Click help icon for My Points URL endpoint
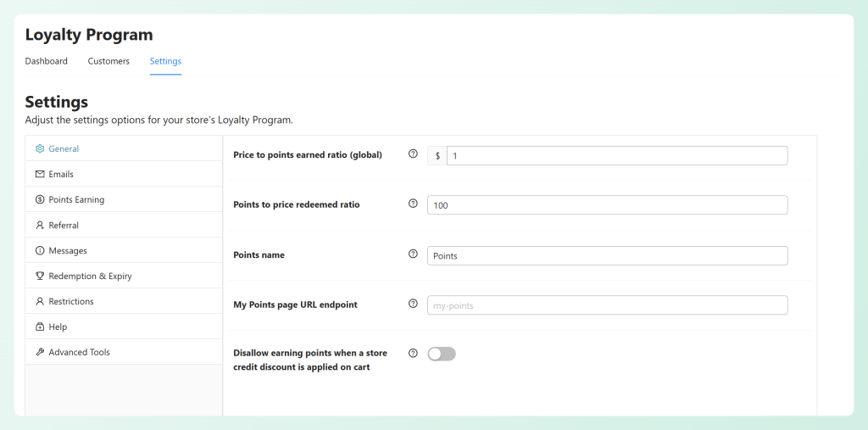The width and height of the screenshot is (868, 430). 413,303
